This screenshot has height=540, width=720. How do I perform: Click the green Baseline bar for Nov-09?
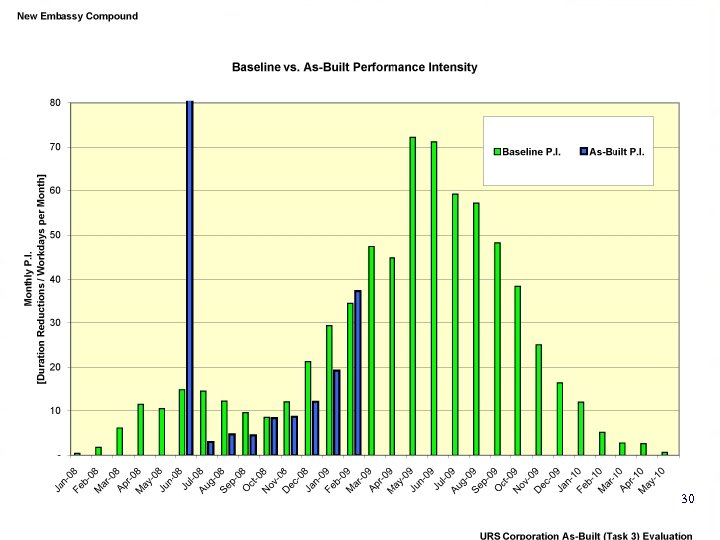(x=539, y=400)
